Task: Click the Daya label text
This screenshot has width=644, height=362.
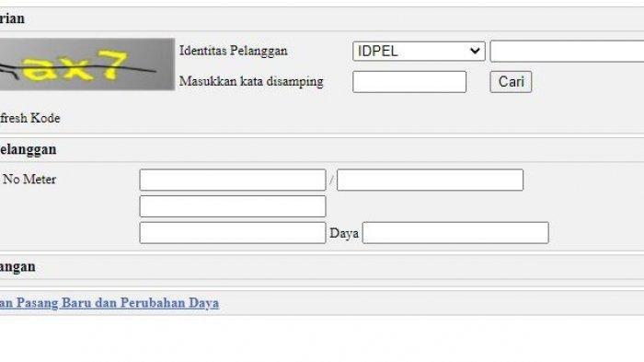Action: [x=344, y=233]
